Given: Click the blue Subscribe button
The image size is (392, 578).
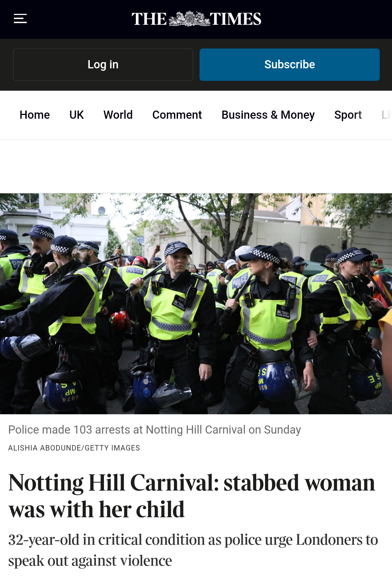Looking at the screenshot, I should tap(289, 65).
